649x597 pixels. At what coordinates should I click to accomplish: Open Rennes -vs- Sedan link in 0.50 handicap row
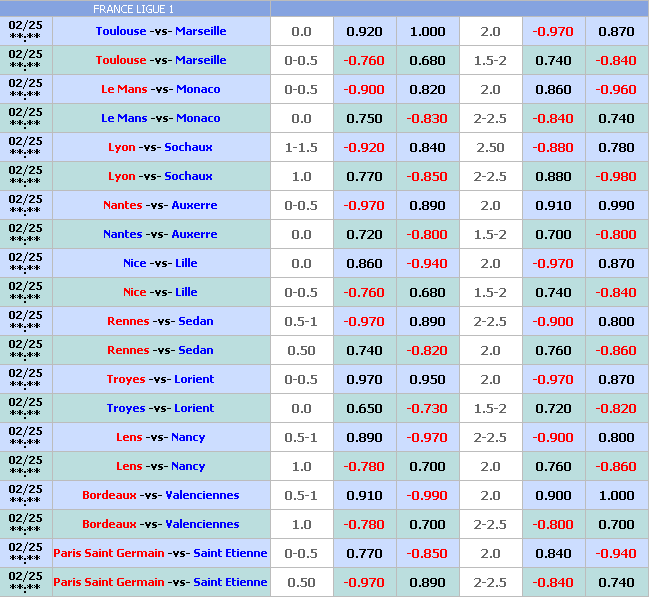161,350
